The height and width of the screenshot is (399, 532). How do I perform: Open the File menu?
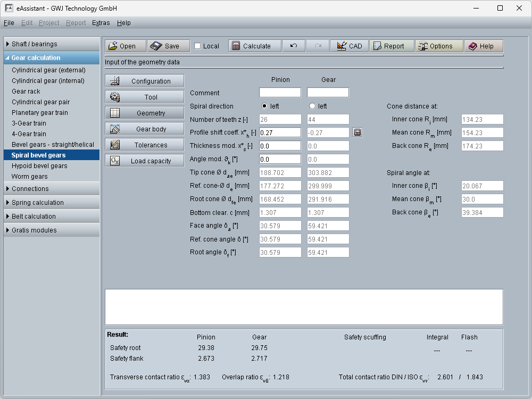pos(9,23)
